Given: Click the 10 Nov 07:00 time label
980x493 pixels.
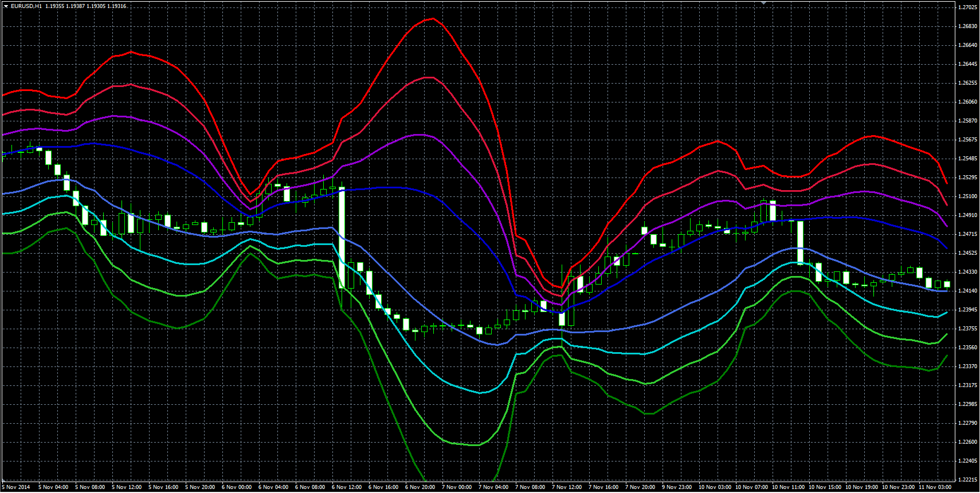Looking at the screenshot, I should click(x=751, y=487).
